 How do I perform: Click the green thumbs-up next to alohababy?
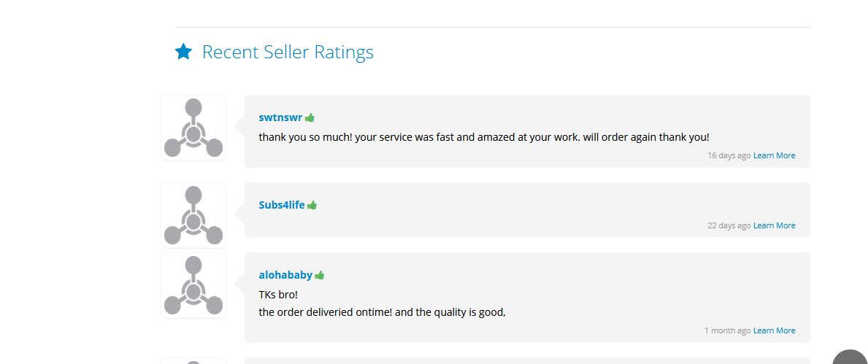coord(320,275)
